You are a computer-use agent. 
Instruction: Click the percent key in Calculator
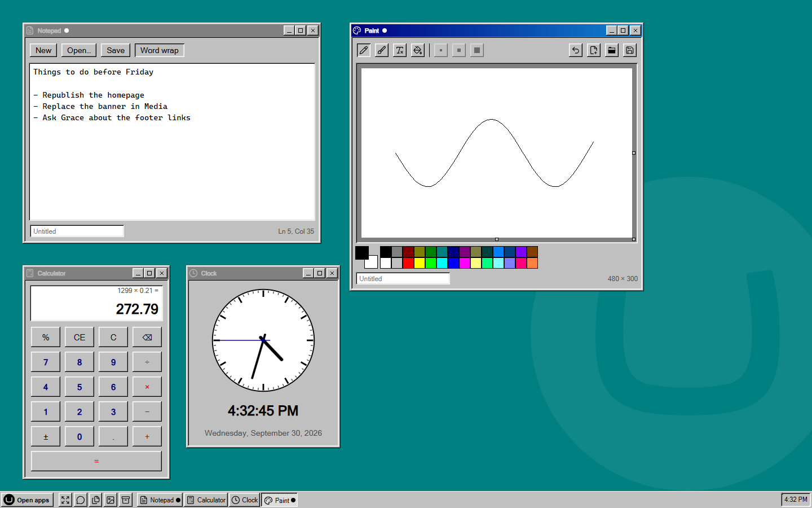[x=46, y=337]
